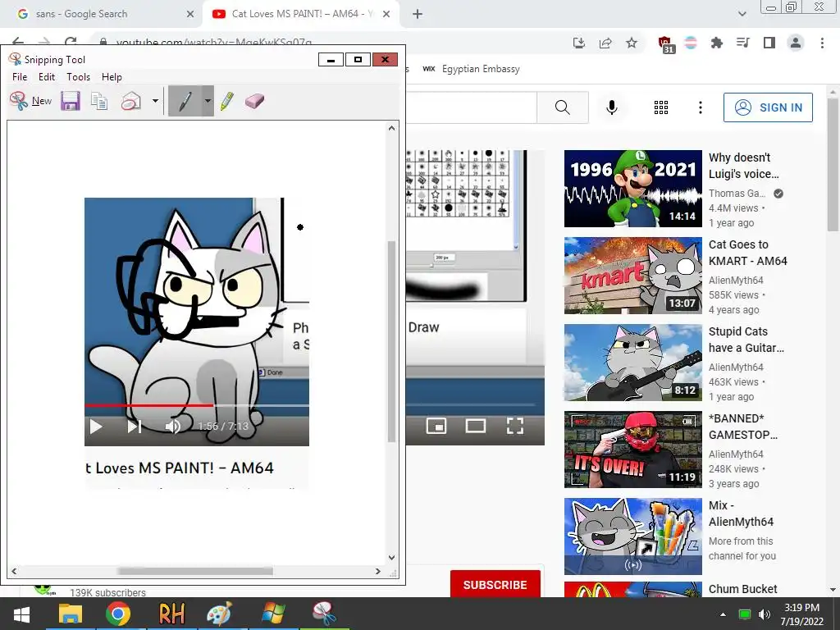Image resolution: width=840 pixels, height=630 pixels.
Task: Open the Mix - AlienMyth64 playlist title
Action: click(x=741, y=514)
